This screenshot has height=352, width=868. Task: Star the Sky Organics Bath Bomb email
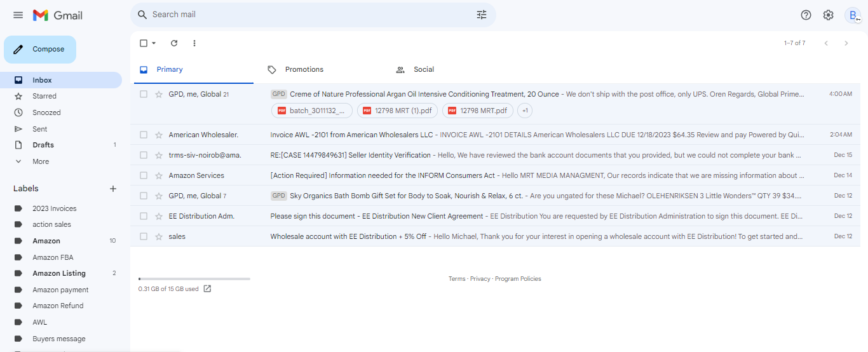[x=159, y=196]
